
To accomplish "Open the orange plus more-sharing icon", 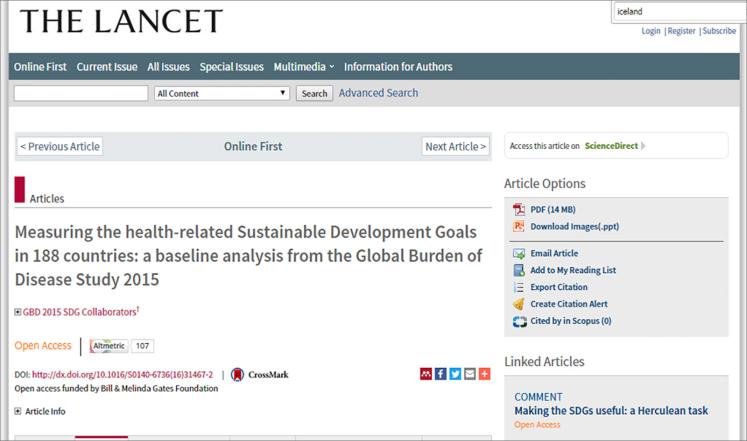I will [484, 374].
